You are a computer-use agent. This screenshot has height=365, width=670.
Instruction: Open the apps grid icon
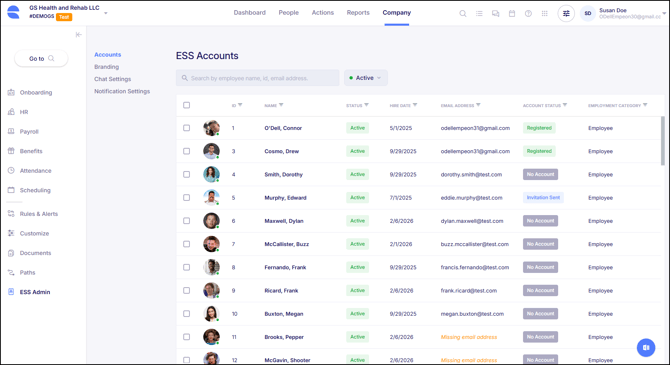(544, 13)
